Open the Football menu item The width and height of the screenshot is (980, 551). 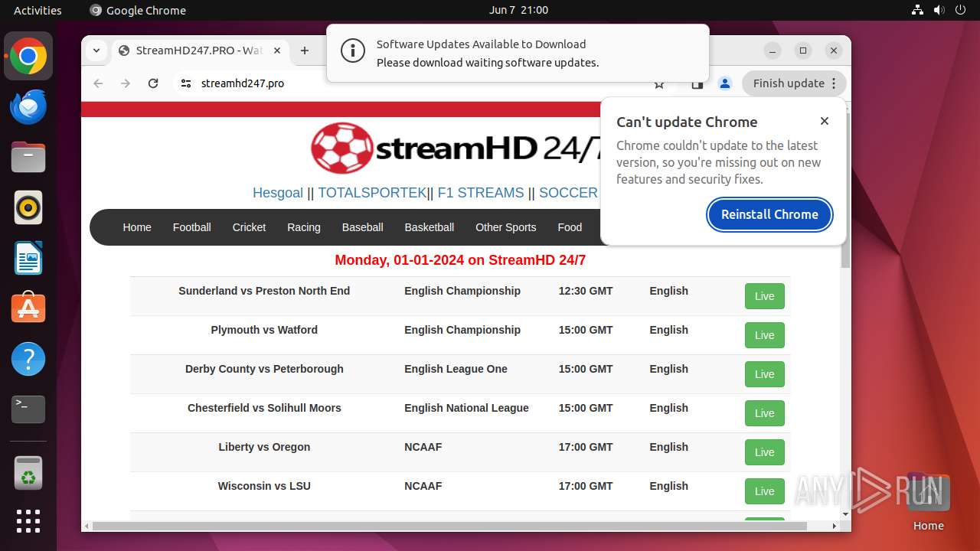click(191, 227)
